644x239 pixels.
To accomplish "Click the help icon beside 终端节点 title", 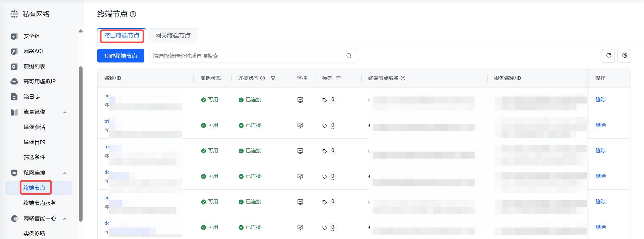I will tap(133, 14).
